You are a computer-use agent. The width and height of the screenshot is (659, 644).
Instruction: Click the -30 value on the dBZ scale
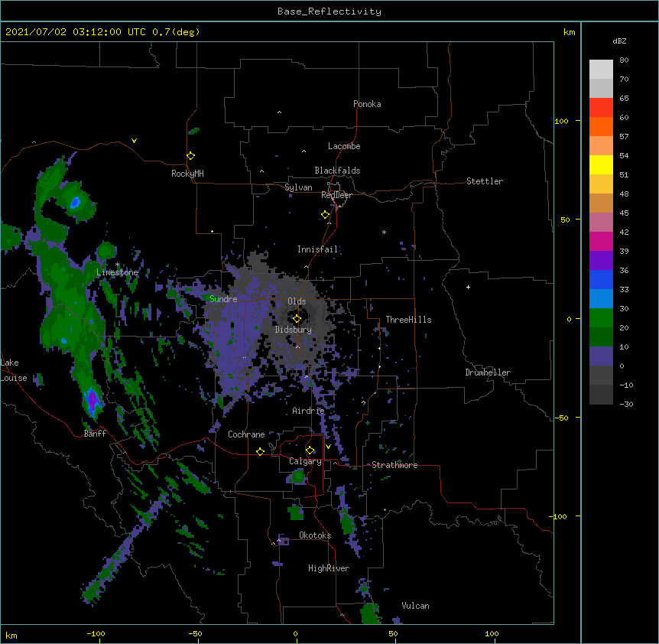[626, 404]
